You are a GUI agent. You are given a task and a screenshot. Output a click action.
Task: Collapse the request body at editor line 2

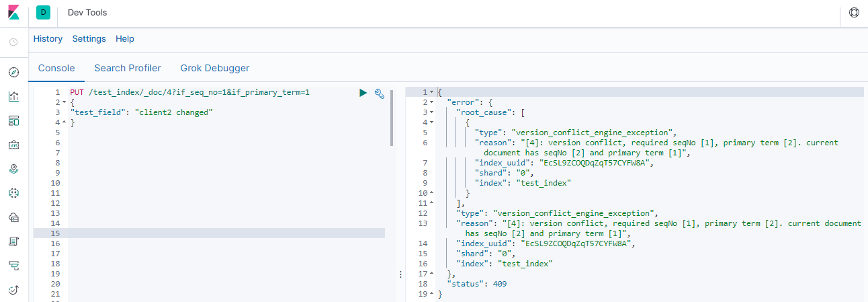tap(64, 102)
